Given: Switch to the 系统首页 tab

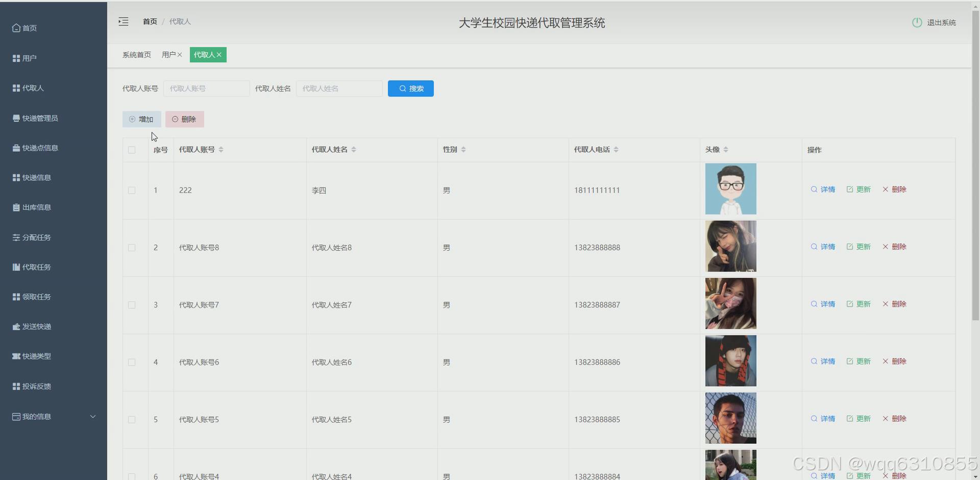Looking at the screenshot, I should pyautogui.click(x=136, y=55).
